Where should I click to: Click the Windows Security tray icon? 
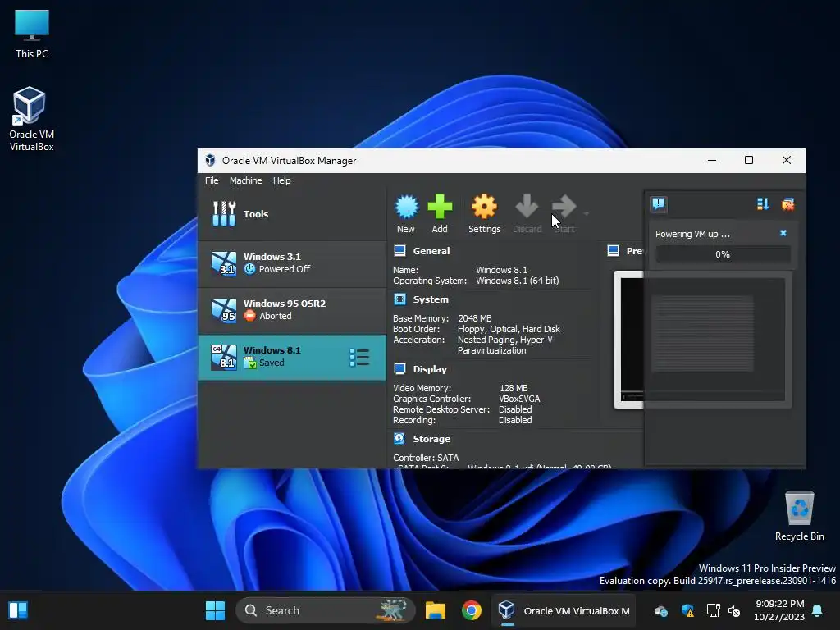687,610
